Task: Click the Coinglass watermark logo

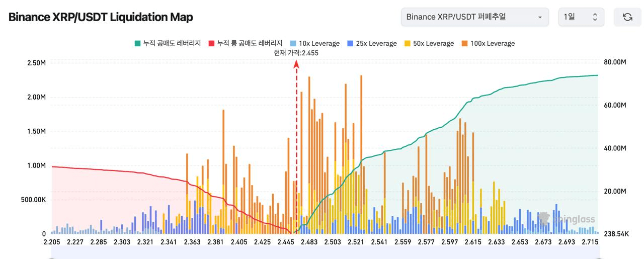Action: 567,219
